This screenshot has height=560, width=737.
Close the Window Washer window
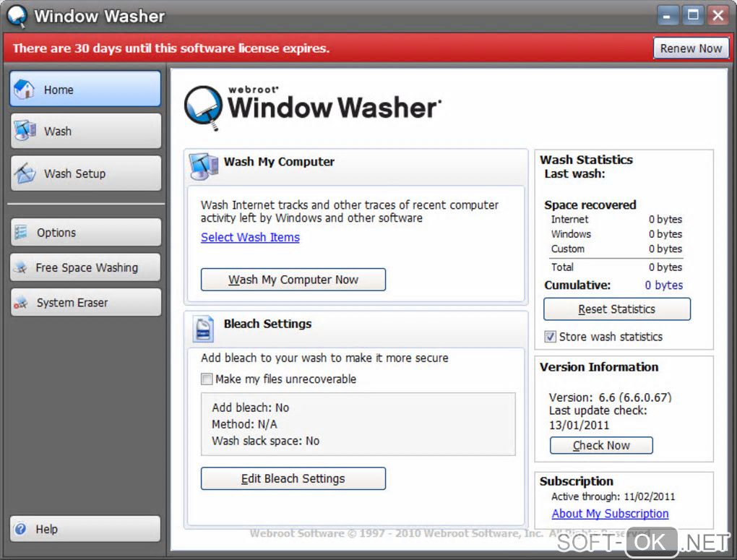click(718, 15)
